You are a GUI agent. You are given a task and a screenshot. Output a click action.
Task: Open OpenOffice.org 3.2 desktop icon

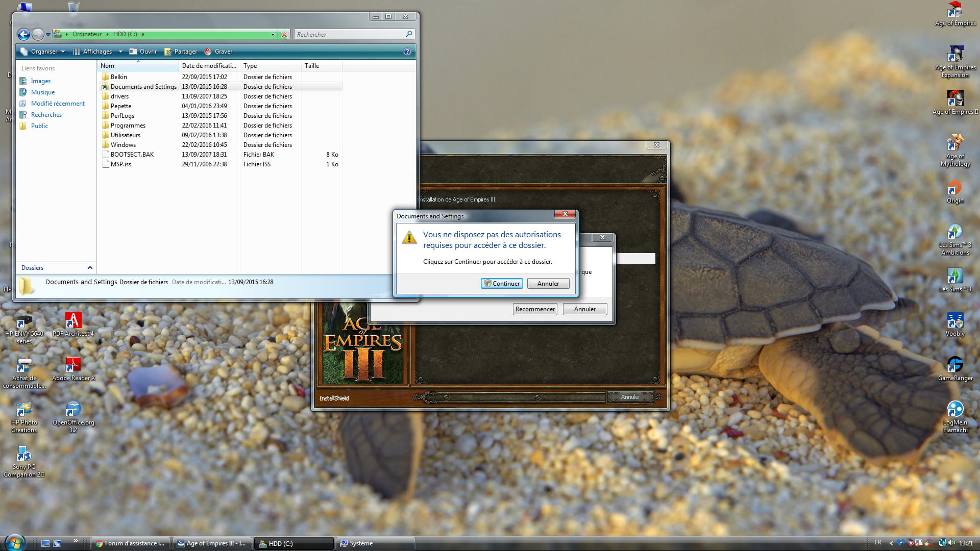pyautogui.click(x=73, y=417)
